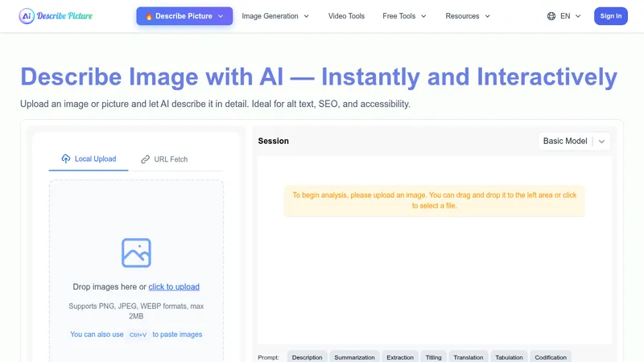Follow the 'click to upload' link
The image size is (644, 362).
pyautogui.click(x=174, y=286)
